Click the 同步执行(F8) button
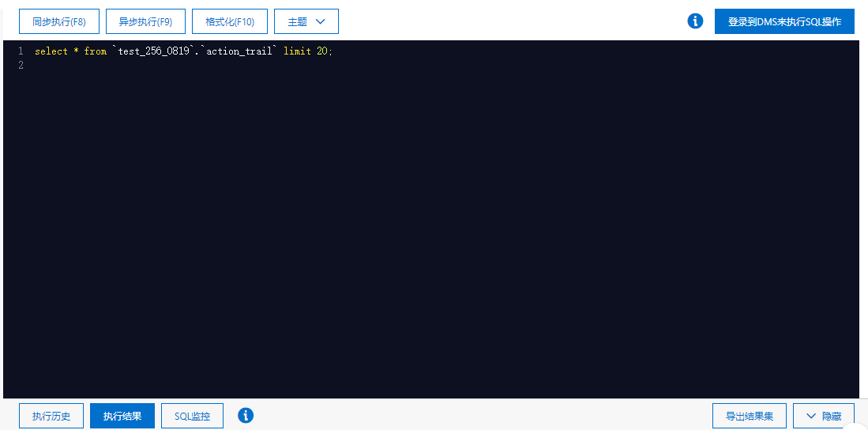 click(59, 21)
